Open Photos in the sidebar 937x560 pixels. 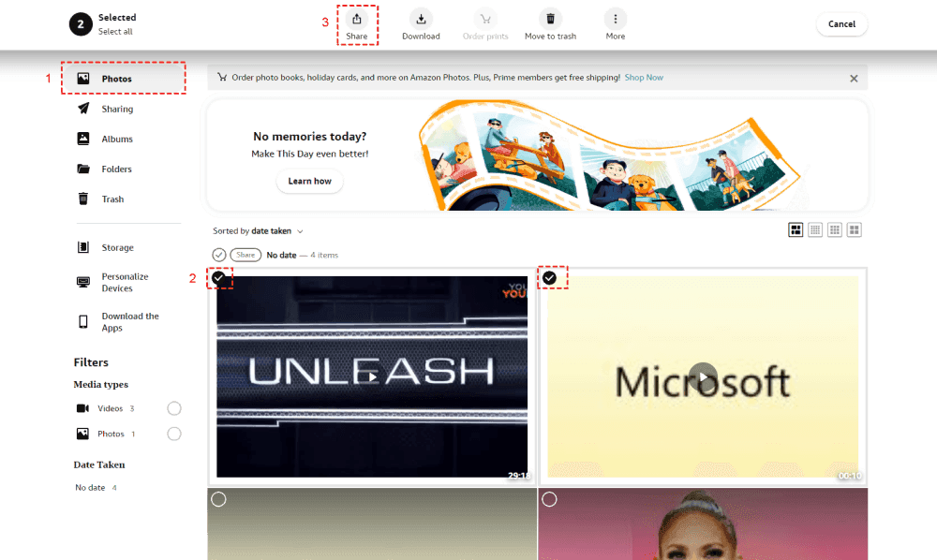[x=124, y=79]
